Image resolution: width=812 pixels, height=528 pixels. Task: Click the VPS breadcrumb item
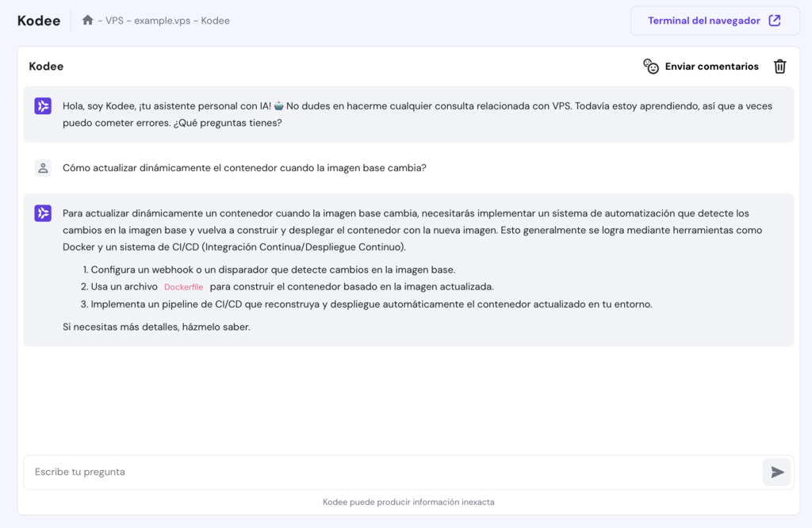[114, 21]
